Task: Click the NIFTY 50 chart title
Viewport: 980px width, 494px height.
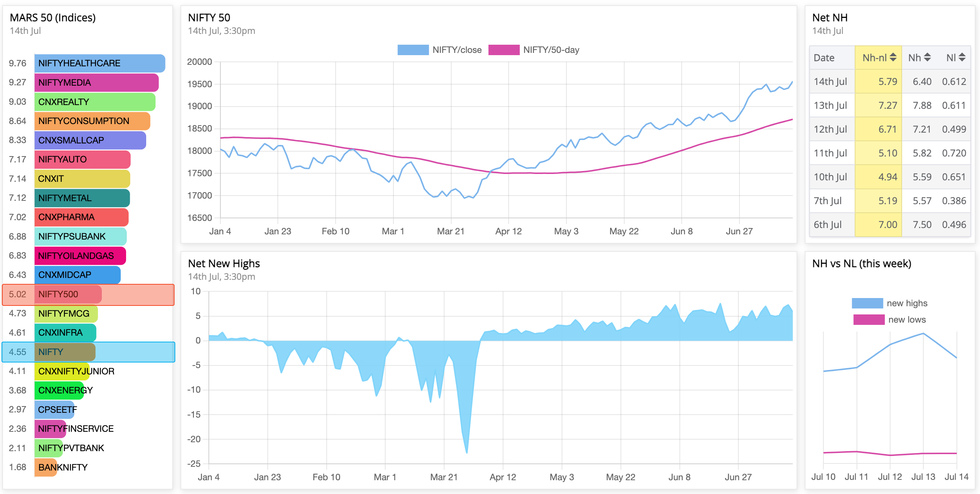Action: point(209,18)
